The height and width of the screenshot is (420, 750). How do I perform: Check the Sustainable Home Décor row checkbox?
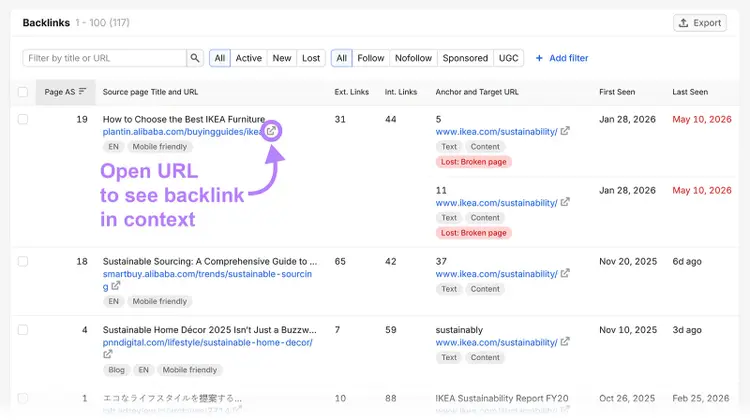click(x=22, y=330)
